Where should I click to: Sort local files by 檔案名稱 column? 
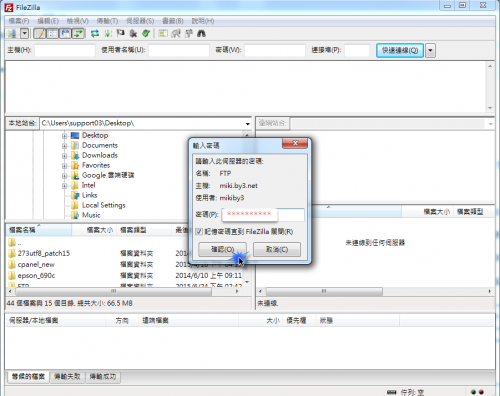coord(39,230)
